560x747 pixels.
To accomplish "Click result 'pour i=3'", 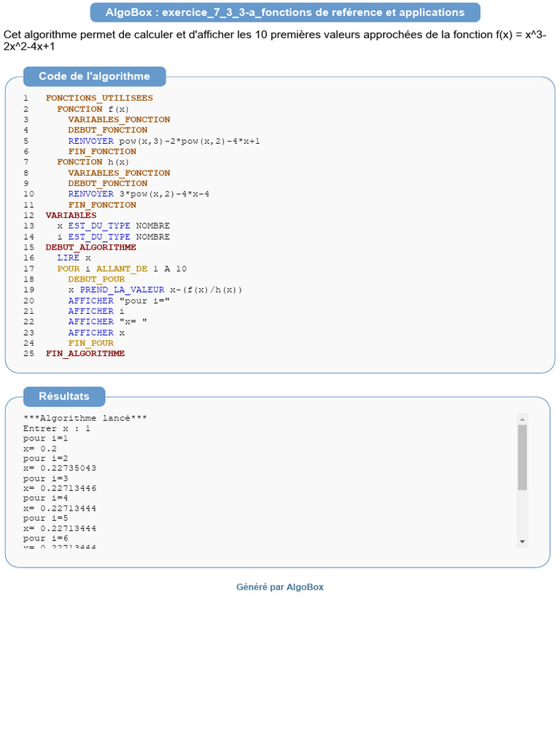I will click(46, 479).
